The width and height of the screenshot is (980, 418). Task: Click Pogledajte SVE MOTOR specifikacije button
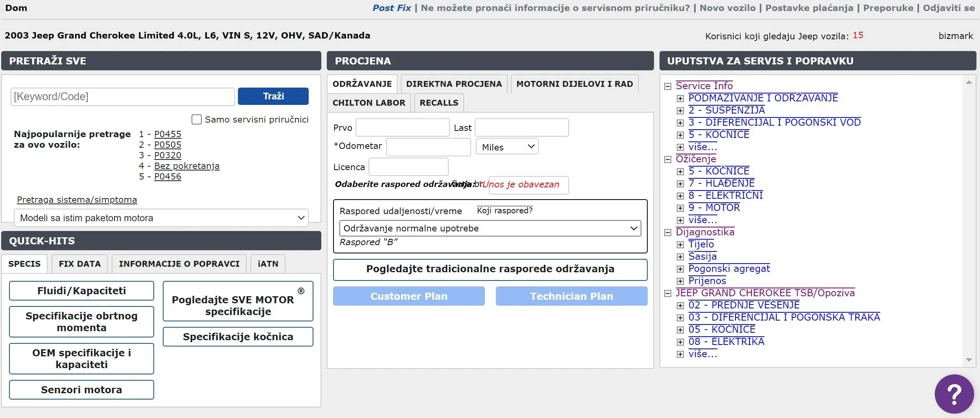pyautogui.click(x=238, y=301)
